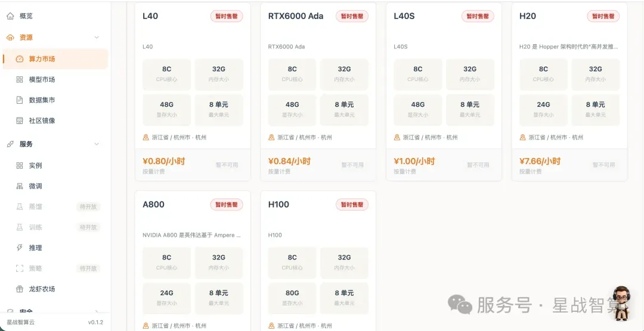Click 暂时售罄 badge on L40S card
The height and width of the screenshot is (331, 644).
pyautogui.click(x=478, y=16)
